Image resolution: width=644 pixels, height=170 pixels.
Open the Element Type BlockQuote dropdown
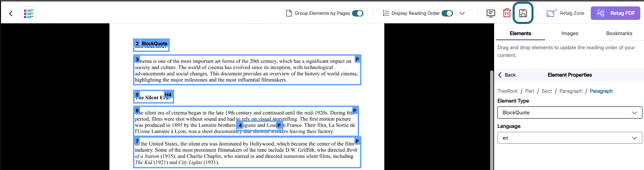570,113
